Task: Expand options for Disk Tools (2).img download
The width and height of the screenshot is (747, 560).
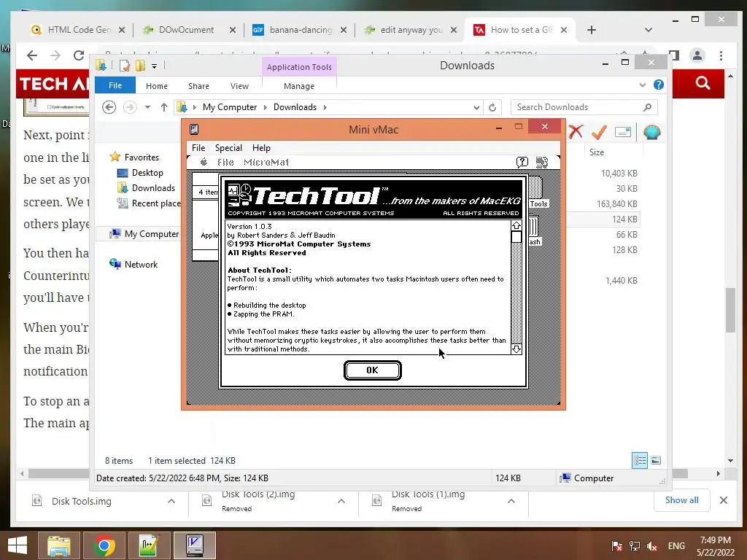Action: pos(341,501)
